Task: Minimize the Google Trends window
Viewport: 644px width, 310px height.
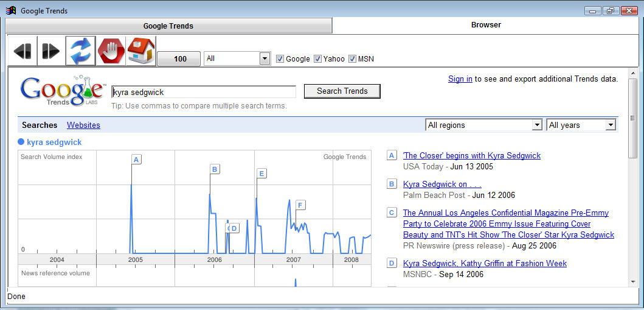Action: (593, 11)
